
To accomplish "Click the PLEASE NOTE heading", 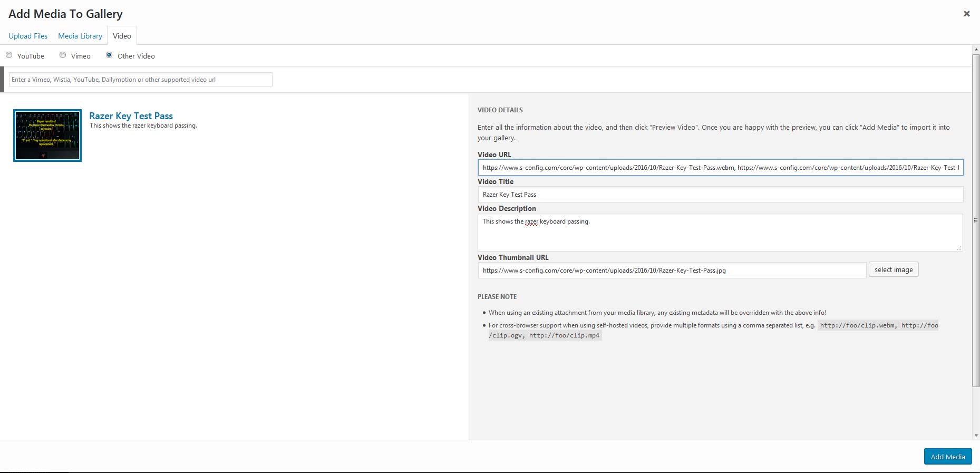I will 497,297.
